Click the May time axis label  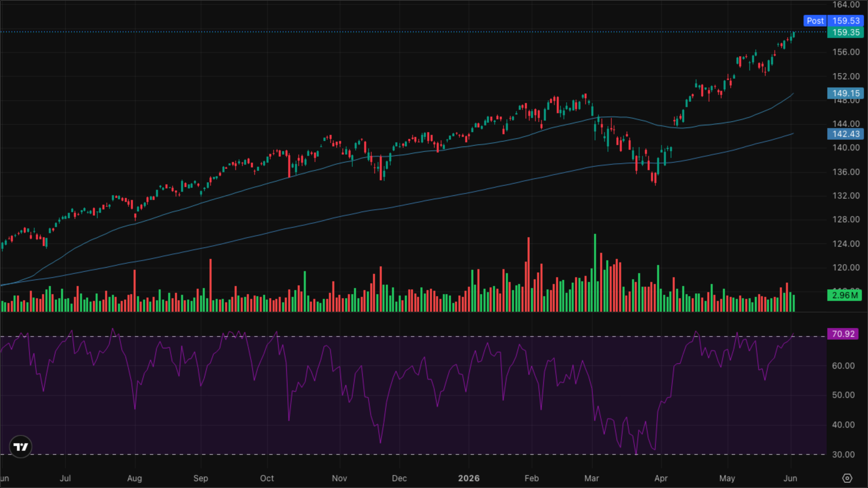coord(727,478)
